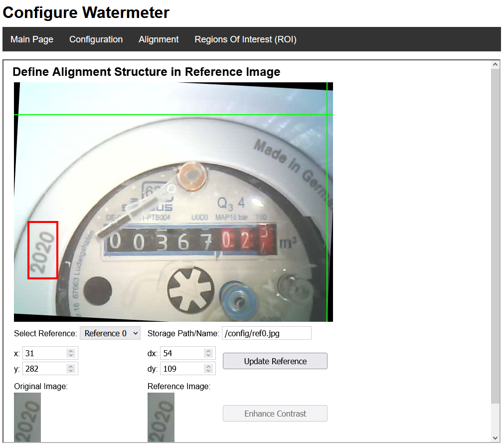Decrease the y value with stepper arrow
The image size is (504, 447).
pyautogui.click(x=71, y=371)
